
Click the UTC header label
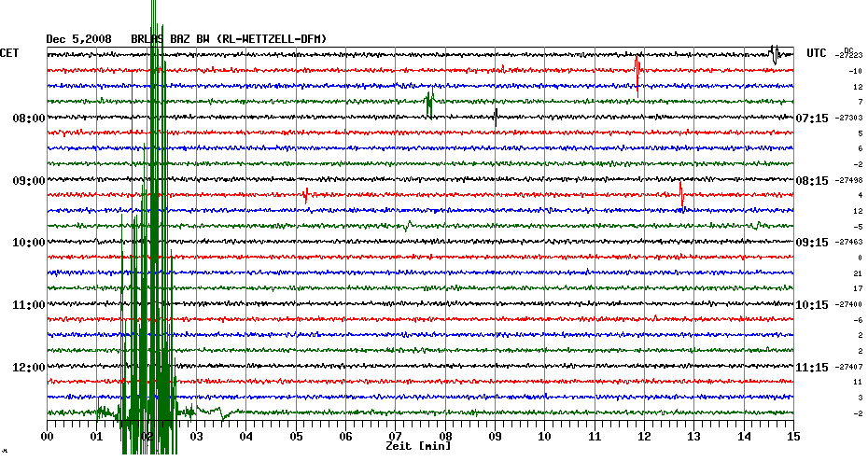816,53
